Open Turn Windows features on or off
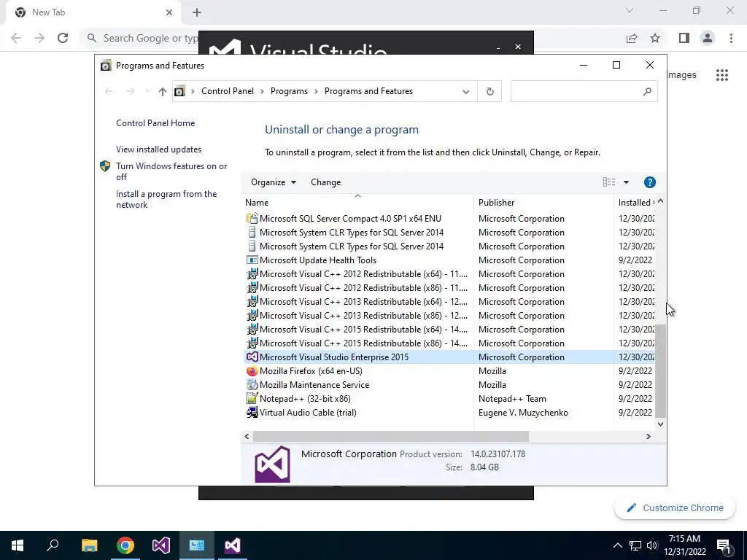The height and width of the screenshot is (560, 747). tap(171, 171)
